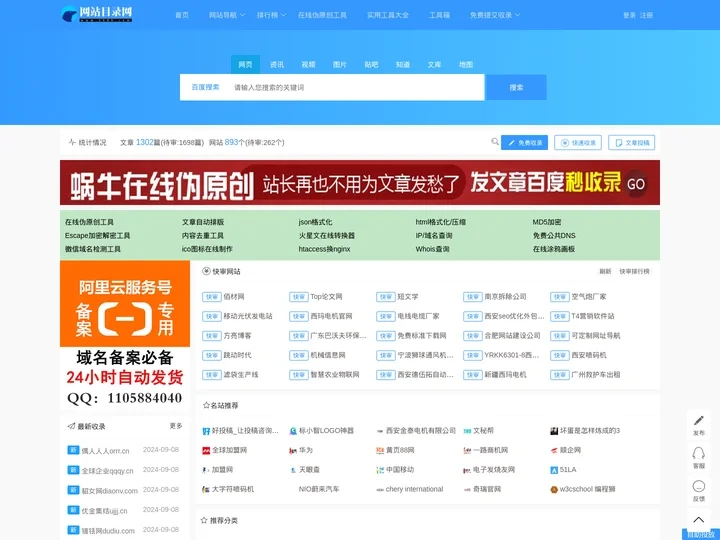Click the 文章投稿 button

tap(632, 142)
